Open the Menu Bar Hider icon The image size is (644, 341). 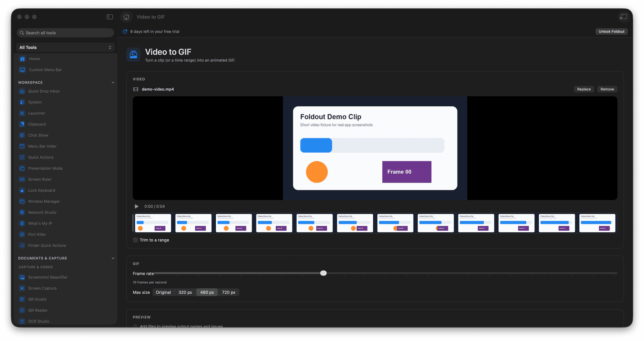pyautogui.click(x=22, y=146)
